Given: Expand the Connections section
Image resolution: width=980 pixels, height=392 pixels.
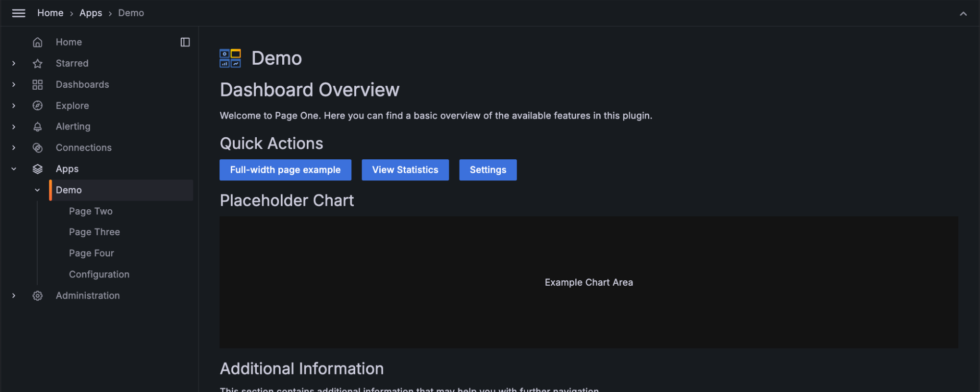Looking at the screenshot, I should point(14,147).
